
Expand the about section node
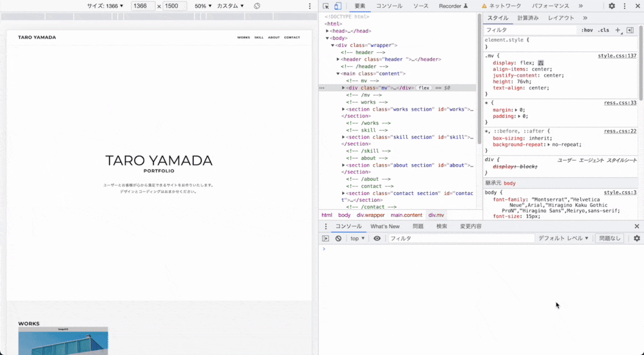pos(343,165)
